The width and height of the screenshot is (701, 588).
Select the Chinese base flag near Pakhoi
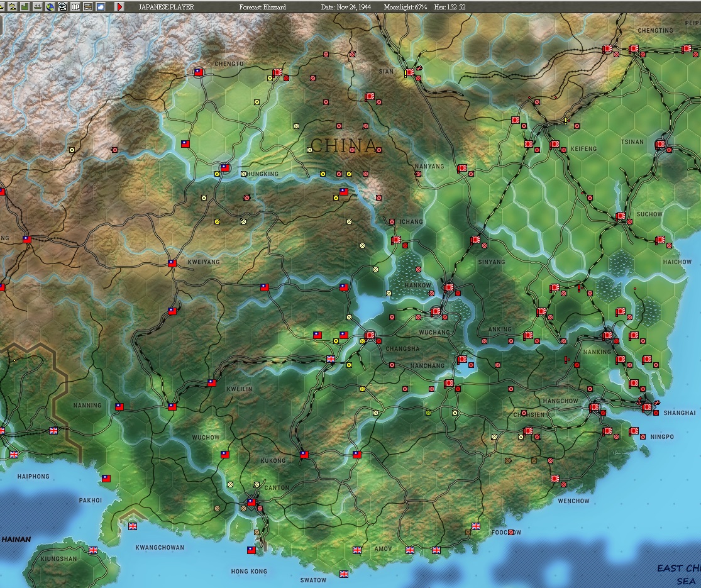click(106, 479)
